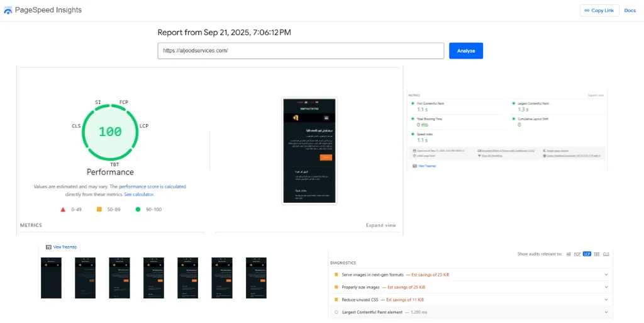Open the See calculator link
This screenshot has height=323, width=644.
(139, 195)
